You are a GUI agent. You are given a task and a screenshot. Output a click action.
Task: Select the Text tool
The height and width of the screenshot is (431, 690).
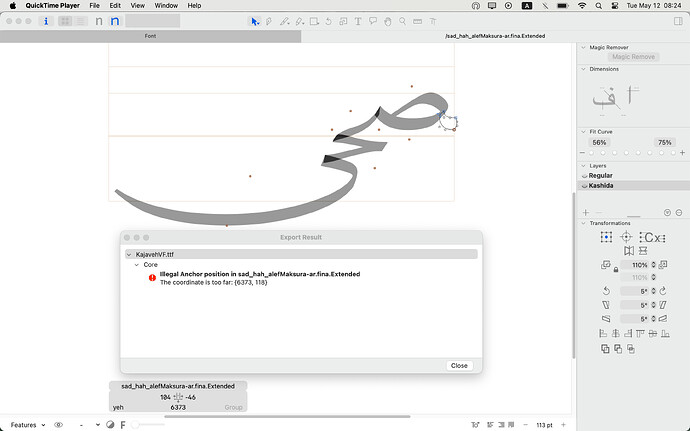358,21
